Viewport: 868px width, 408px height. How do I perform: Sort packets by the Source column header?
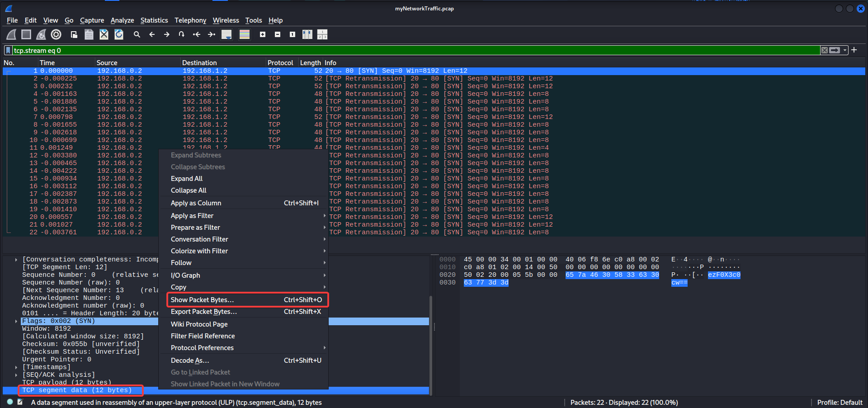[137, 63]
